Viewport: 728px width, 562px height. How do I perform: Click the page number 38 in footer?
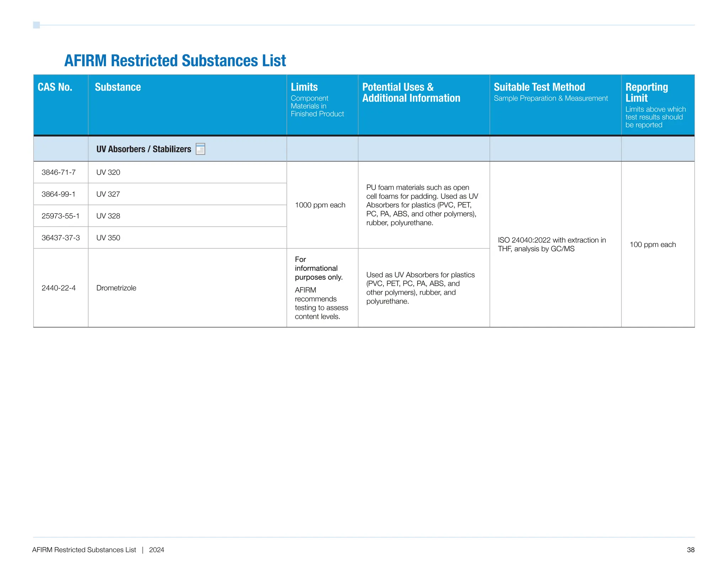(690, 550)
